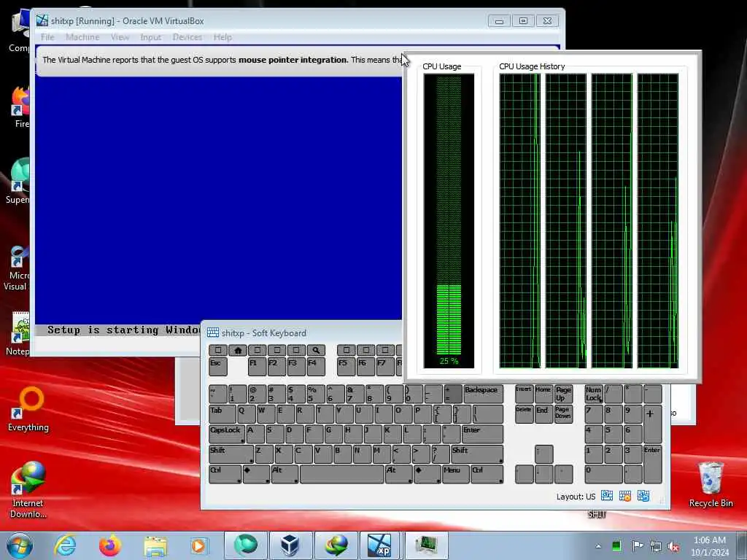Viewport: 747px width, 560px height.
Task: Click the CPU Usage 25 % gauge
Action: (x=449, y=221)
